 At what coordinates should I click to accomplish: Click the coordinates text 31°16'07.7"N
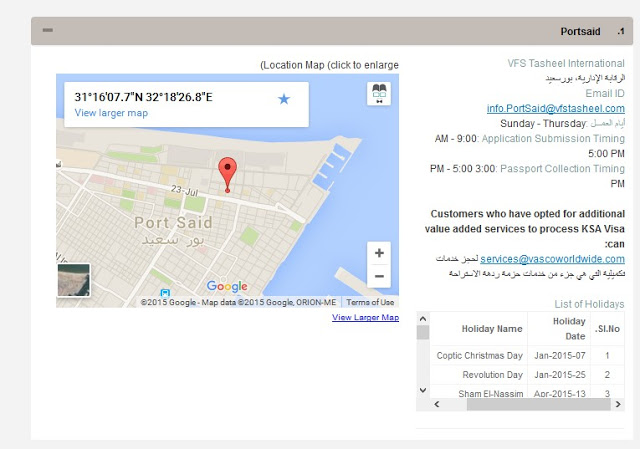coord(109,97)
